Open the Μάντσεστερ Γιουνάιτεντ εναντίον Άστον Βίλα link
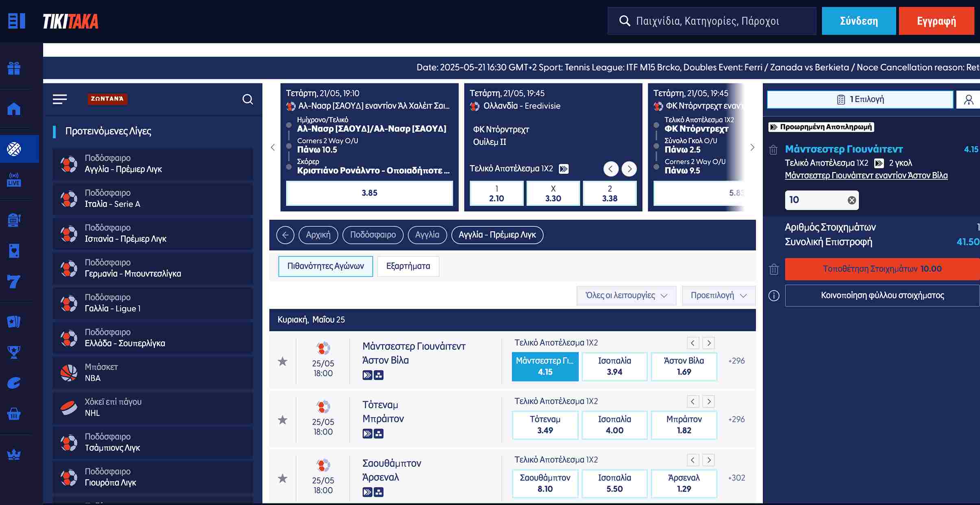980x505 pixels. click(x=866, y=176)
